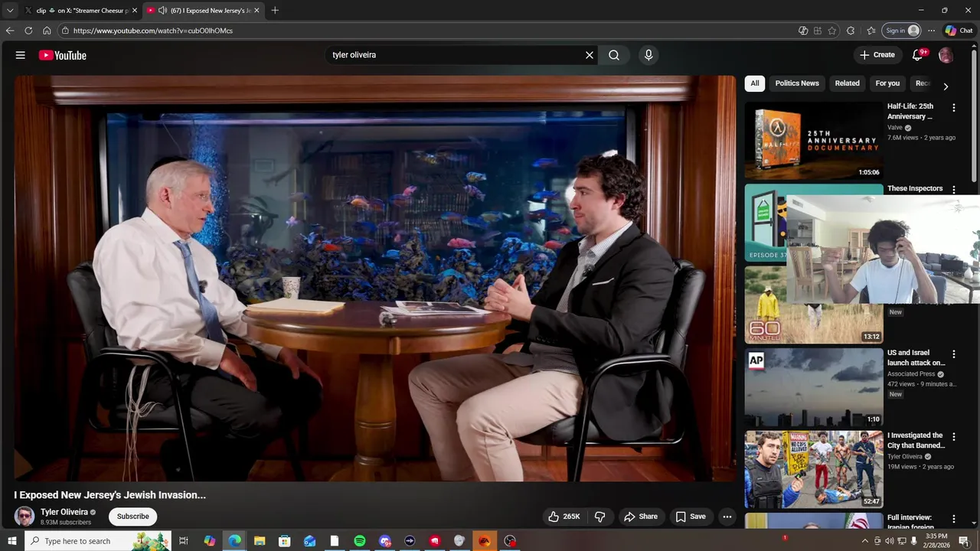Screen dimensions: 980x551
Task: Open the YouTube account avatar menu
Action: tap(946, 55)
